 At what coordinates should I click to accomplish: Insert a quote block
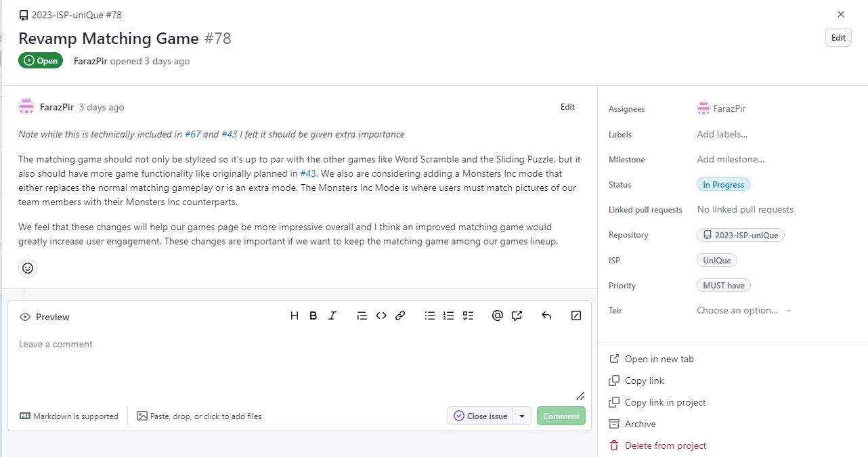point(362,315)
